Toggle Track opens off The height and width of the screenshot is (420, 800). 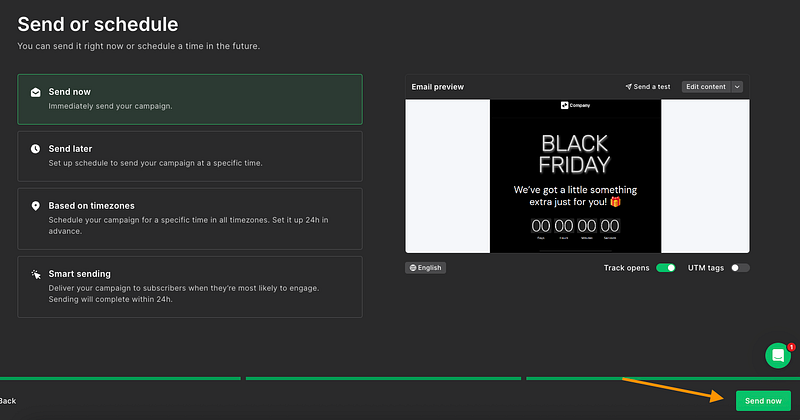(x=666, y=268)
